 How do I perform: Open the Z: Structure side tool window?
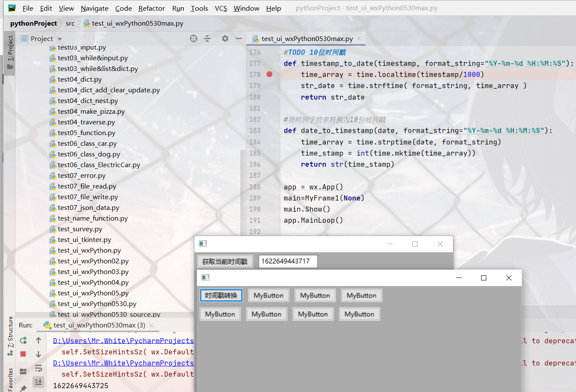click(x=10, y=336)
